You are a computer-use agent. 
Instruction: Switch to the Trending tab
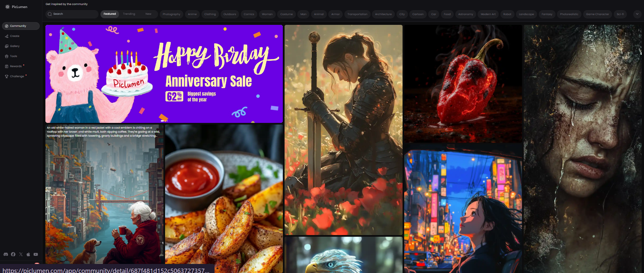129,14
